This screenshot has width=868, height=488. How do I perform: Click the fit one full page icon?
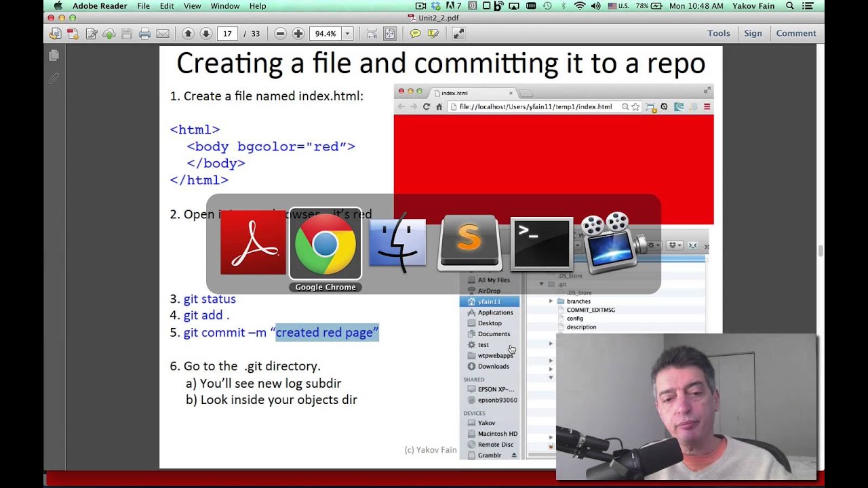[x=390, y=33]
